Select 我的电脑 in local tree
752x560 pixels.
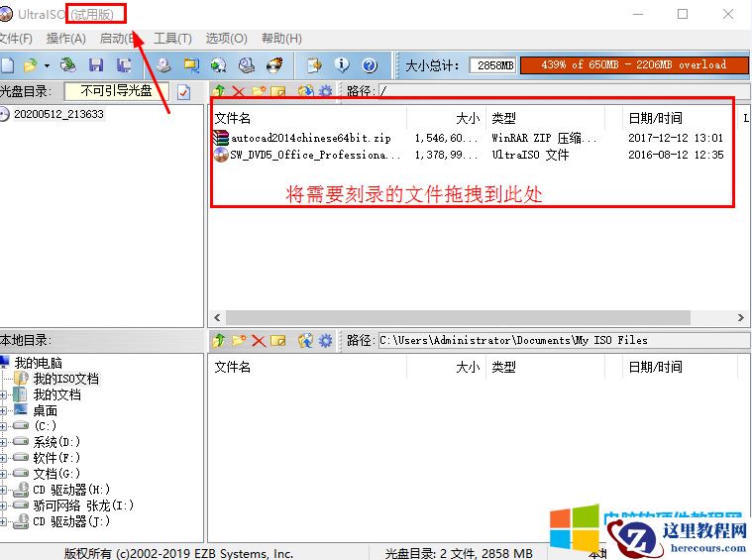click(x=38, y=363)
